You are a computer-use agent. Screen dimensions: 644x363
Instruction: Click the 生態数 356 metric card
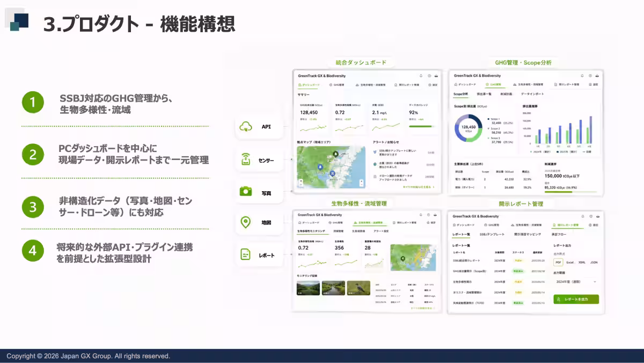(346, 255)
